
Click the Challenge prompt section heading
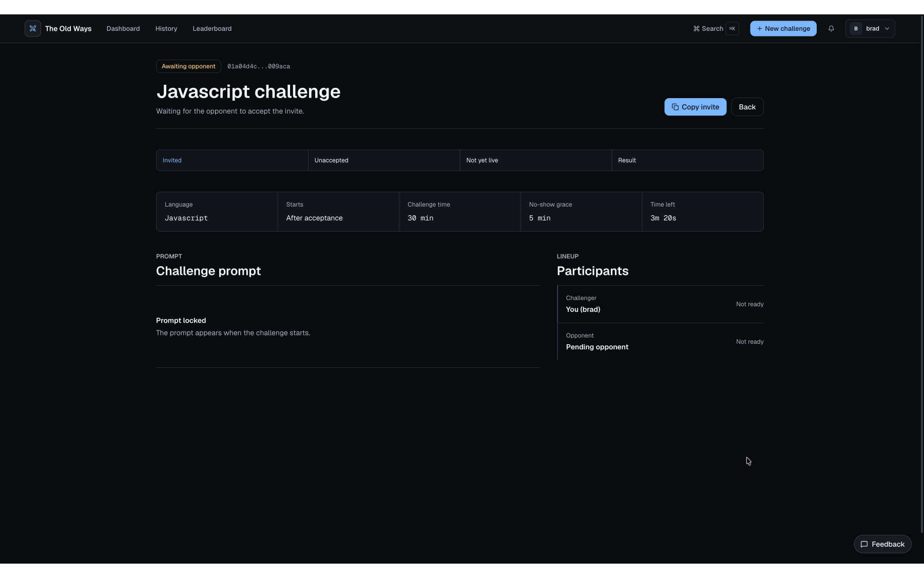[208, 271]
